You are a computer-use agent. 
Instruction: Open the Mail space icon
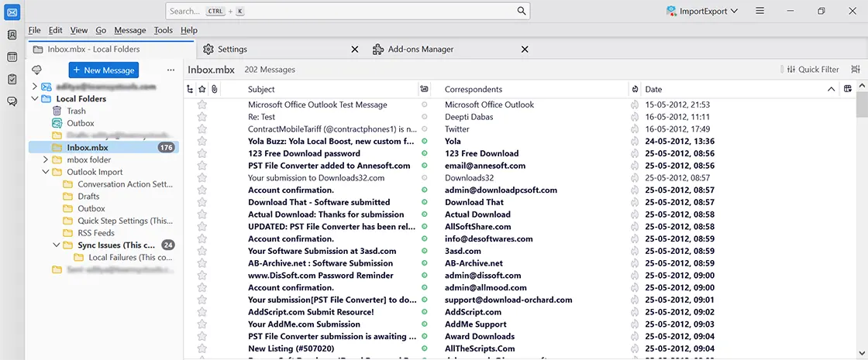12,12
